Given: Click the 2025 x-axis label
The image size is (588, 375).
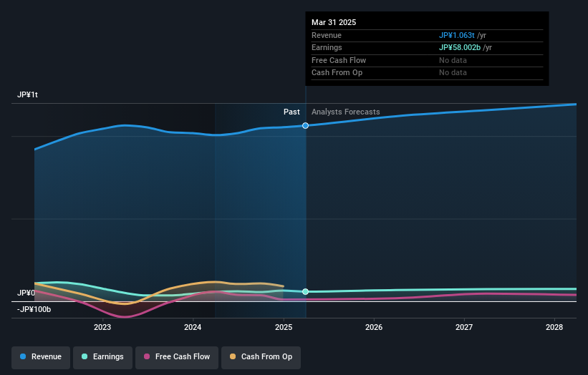Looking at the screenshot, I should (x=284, y=328).
